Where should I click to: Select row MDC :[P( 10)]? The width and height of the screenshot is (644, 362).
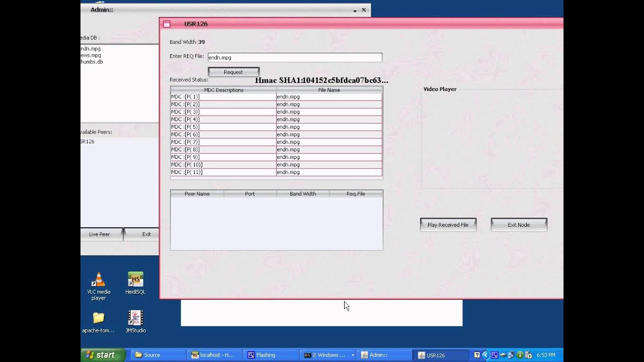coord(276,164)
